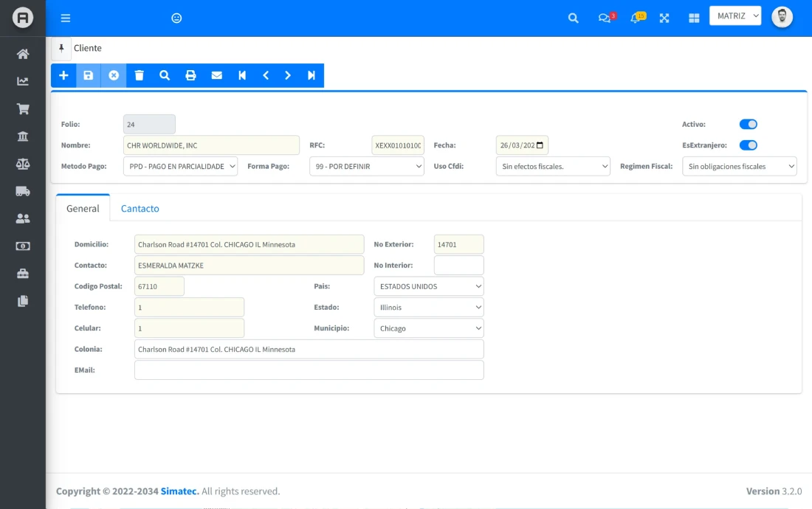The width and height of the screenshot is (812, 509).
Task: Open the Regimen Fiscal dropdown
Action: [x=740, y=167]
